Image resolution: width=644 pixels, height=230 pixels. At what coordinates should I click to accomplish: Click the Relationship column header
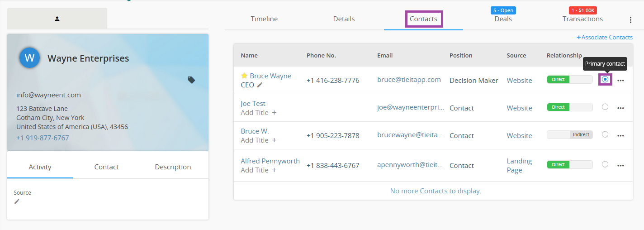click(564, 55)
